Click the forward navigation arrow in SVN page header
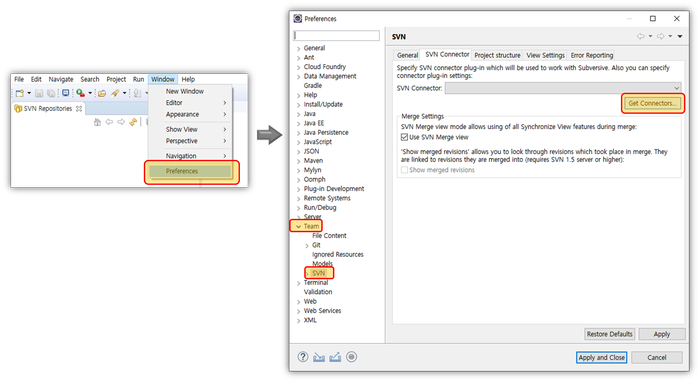The image size is (700, 382). click(x=660, y=36)
